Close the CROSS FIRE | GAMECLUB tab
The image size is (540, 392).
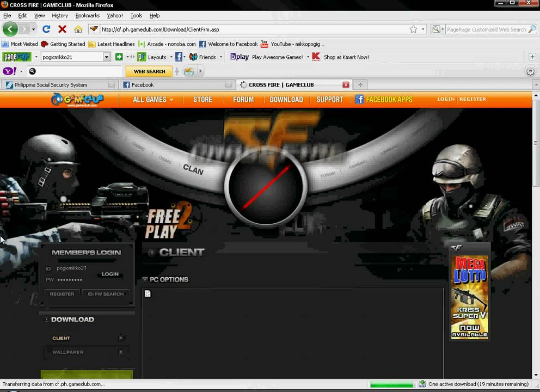click(346, 85)
